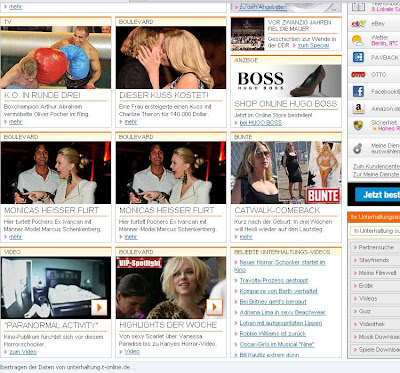Viewport: 400px width, 373px height.
Task: Open 'Oscar-Girls im Musical Nine' link
Action: [277, 344]
